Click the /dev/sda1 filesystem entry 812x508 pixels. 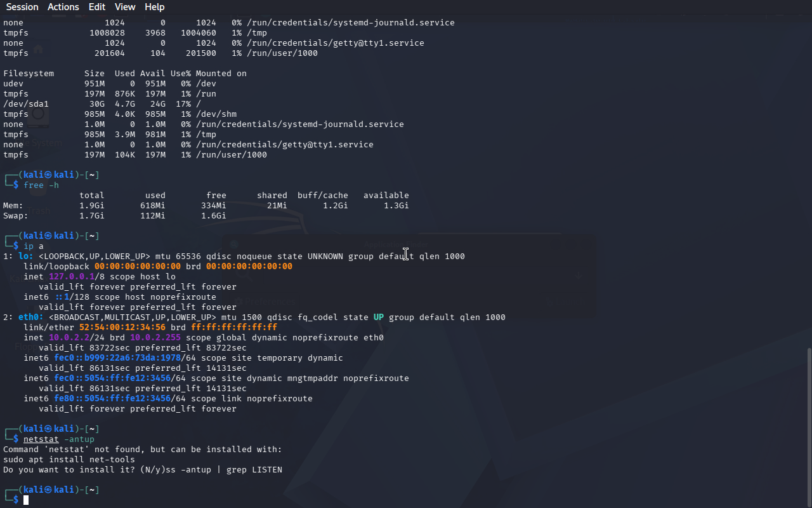pyautogui.click(x=26, y=104)
